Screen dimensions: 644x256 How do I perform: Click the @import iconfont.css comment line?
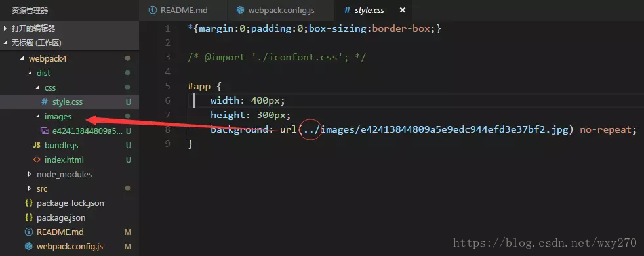click(276, 58)
